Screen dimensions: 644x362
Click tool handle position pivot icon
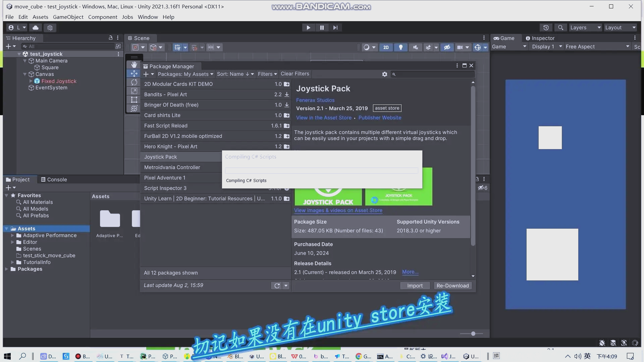(x=135, y=47)
